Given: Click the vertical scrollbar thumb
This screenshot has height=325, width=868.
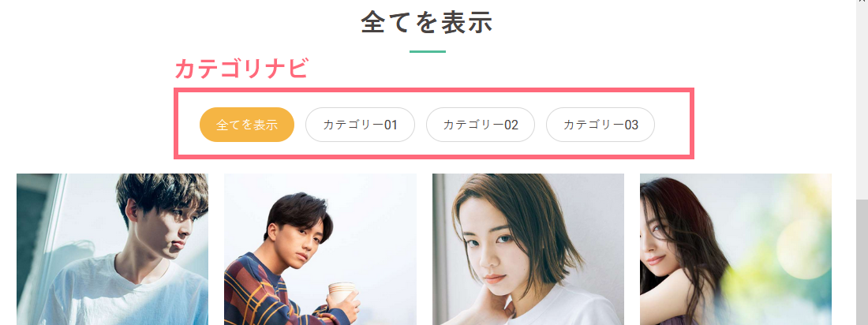Looking at the screenshot, I should click(862, 262).
